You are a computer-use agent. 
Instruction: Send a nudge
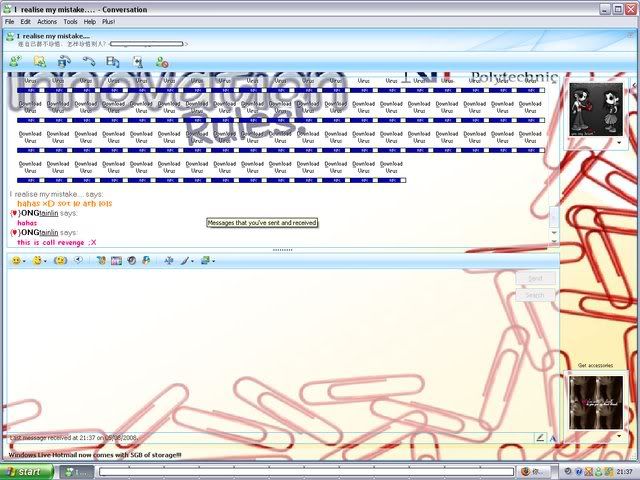click(x=60, y=260)
